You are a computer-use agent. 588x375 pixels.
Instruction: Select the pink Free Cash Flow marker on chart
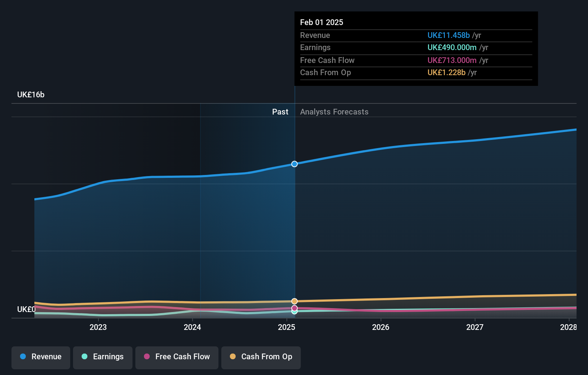tap(294, 308)
